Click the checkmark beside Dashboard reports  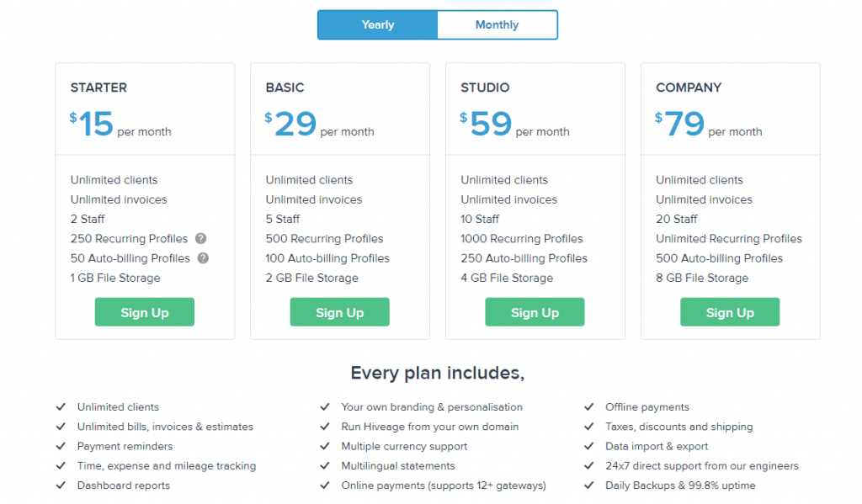click(x=61, y=485)
